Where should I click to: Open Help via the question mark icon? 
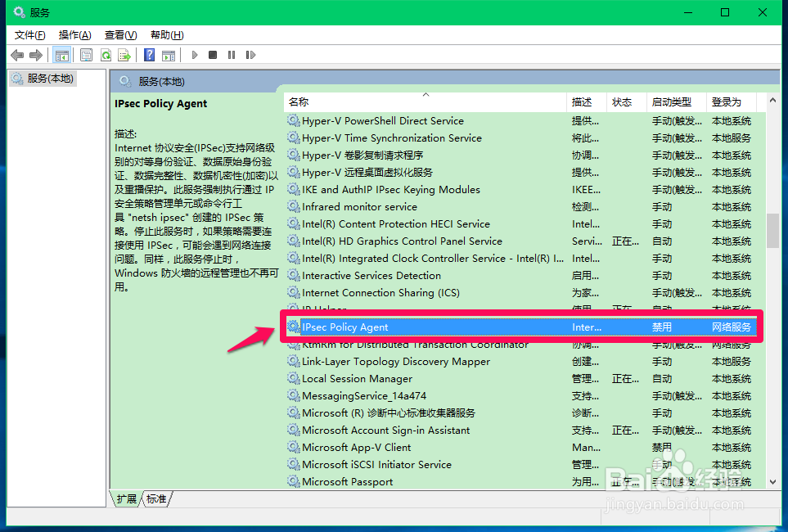click(149, 54)
